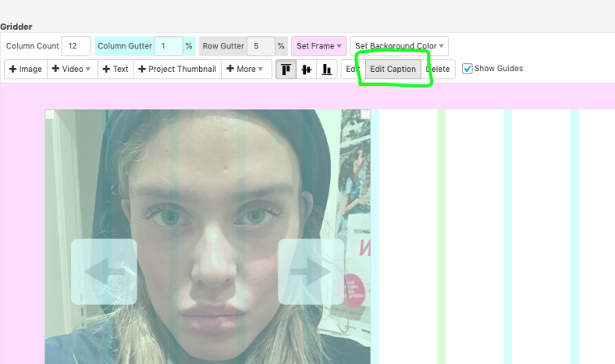
Task: Add an Image element to the grid
Action: tap(26, 70)
